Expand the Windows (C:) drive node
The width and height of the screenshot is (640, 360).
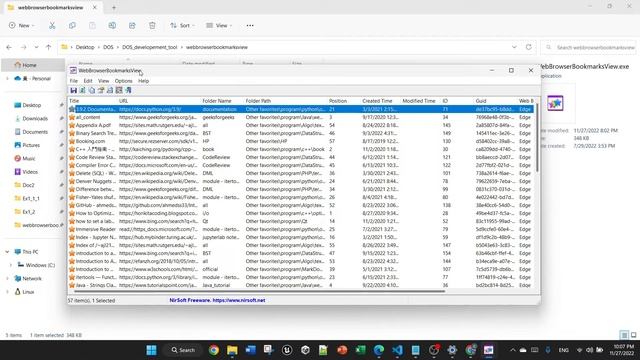click(x=11, y=265)
